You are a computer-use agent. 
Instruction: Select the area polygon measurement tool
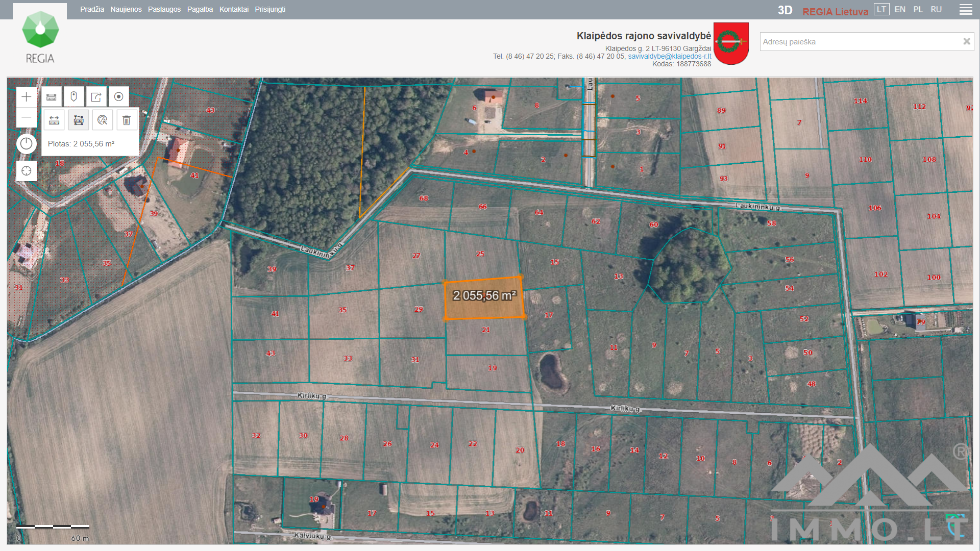[79, 120]
